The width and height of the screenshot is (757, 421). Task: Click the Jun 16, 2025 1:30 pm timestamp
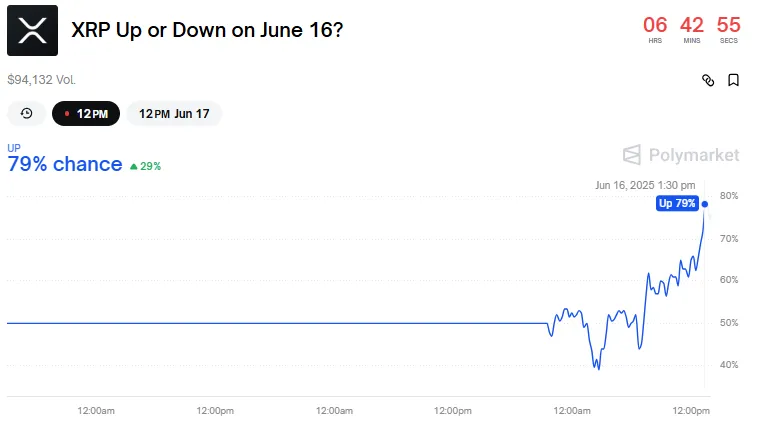644,185
